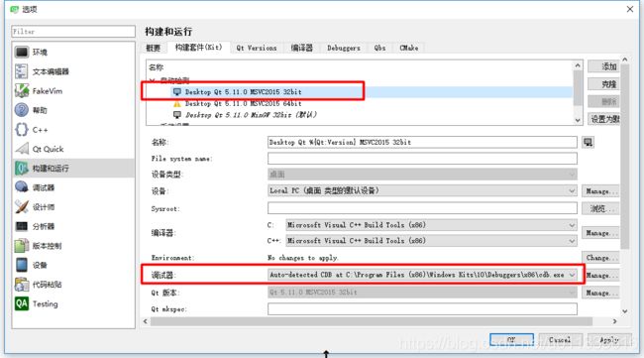
Task: Open the 设备 devices category in sidebar
Action: point(73,265)
